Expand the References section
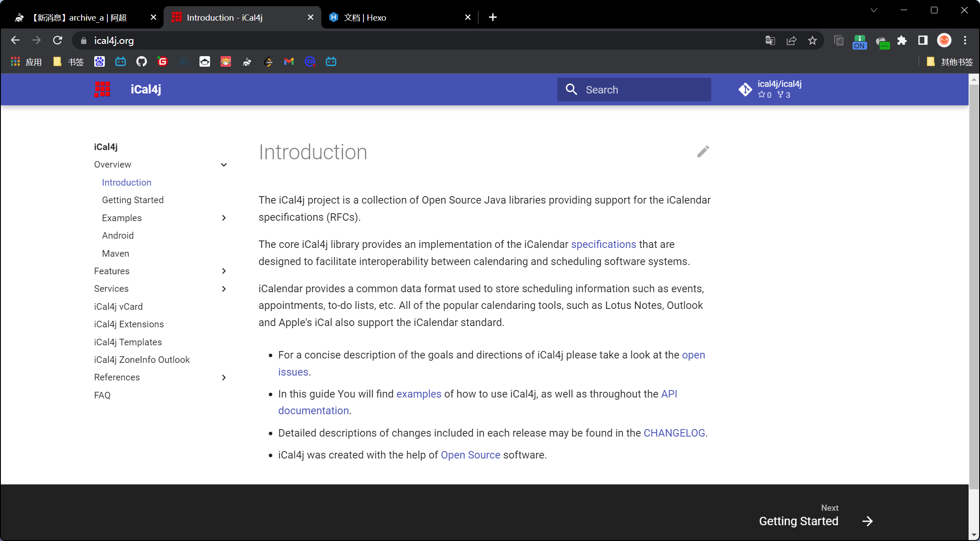This screenshot has height=541, width=980. click(224, 377)
